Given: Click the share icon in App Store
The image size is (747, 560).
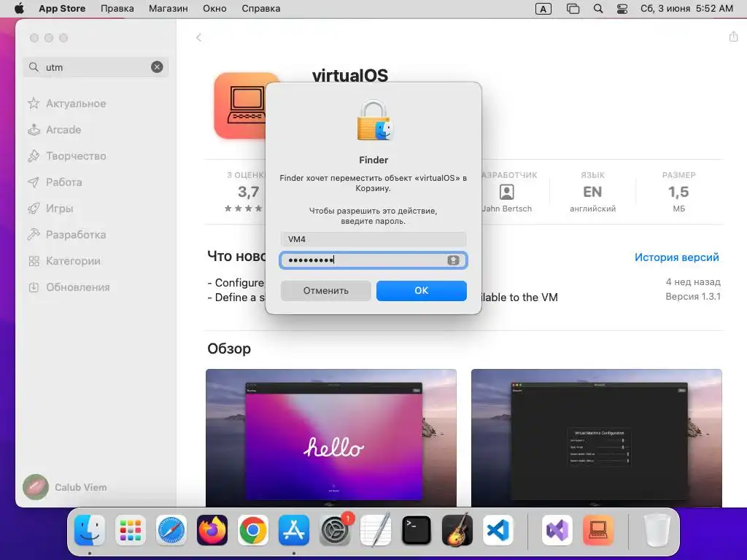Looking at the screenshot, I should pos(734,36).
